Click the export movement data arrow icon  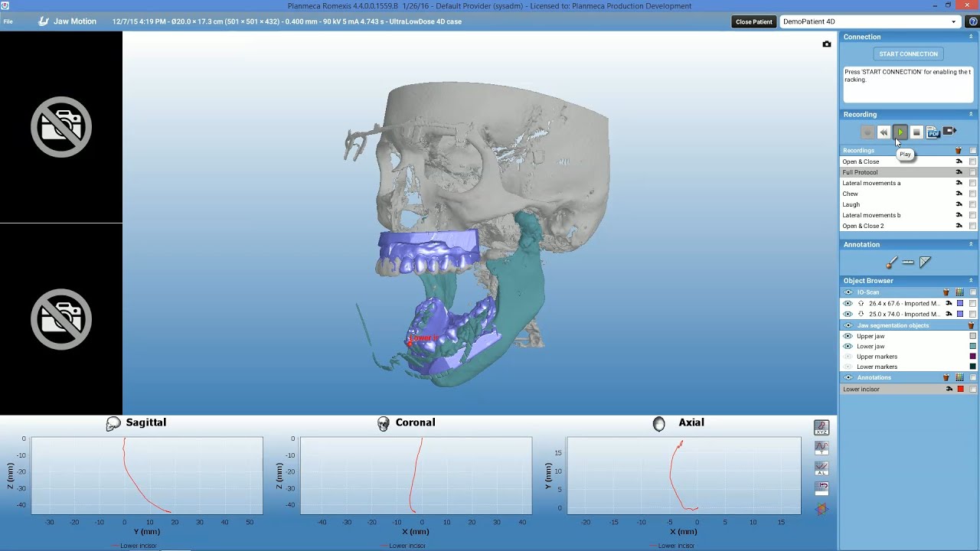point(949,132)
